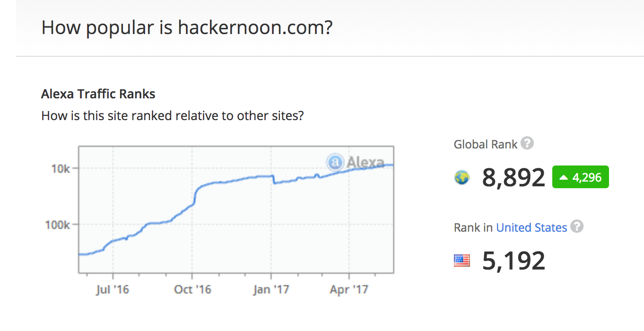The width and height of the screenshot is (644, 331).
Task: Click the up arrow in green badge
Action: coord(563,178)
